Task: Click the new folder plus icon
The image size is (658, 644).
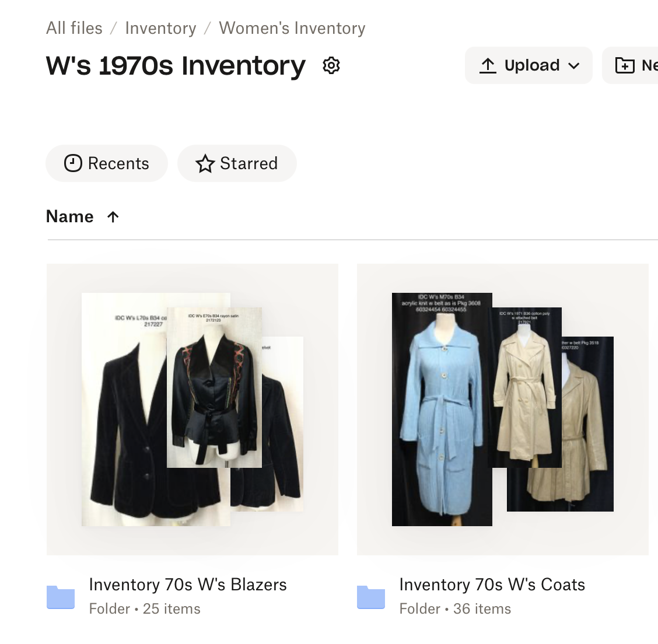Action: (x=625, y=65)
